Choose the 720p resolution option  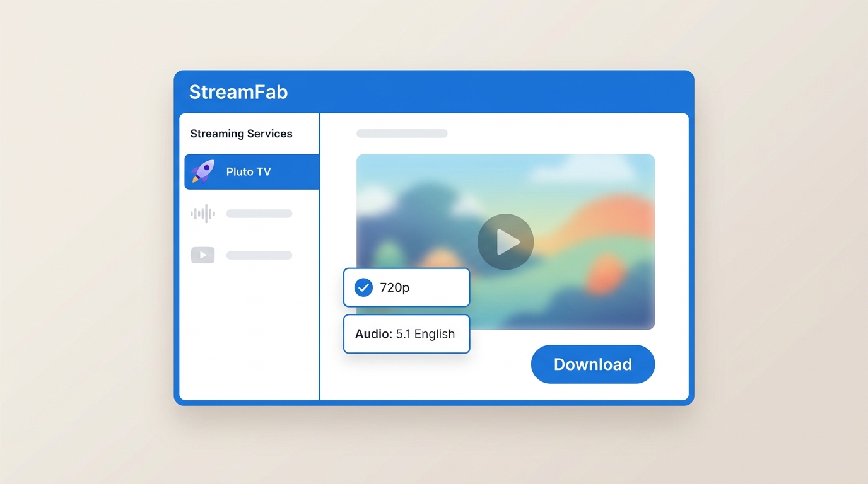point(406,287)
